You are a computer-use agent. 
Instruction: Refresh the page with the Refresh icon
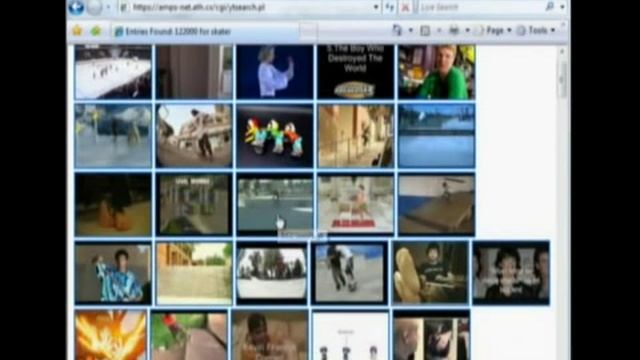coord(390,7)
